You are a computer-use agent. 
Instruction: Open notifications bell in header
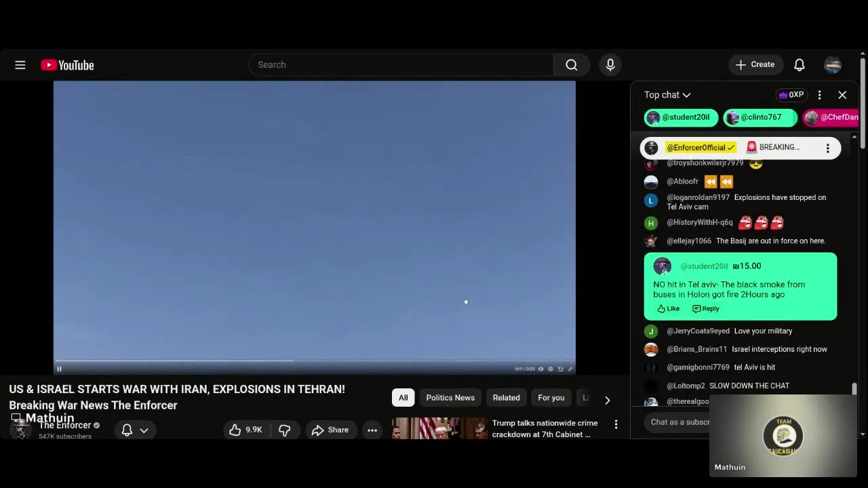[800, 65]
